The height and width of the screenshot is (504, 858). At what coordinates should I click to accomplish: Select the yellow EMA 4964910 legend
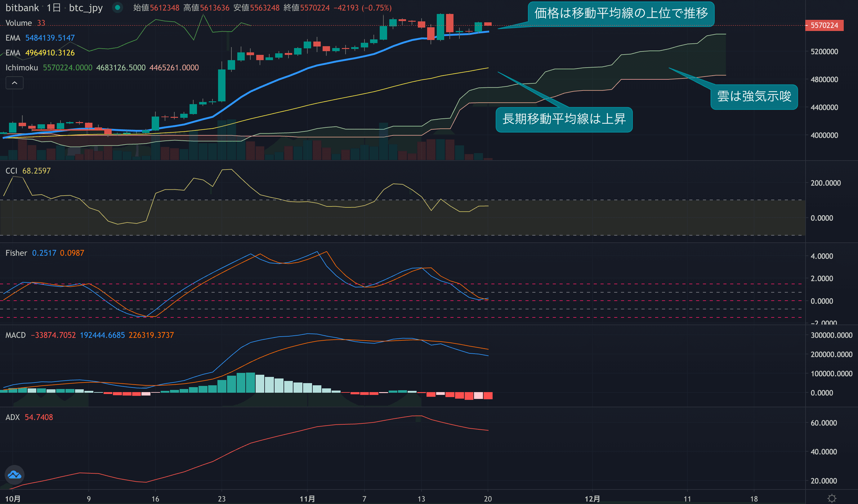[13, 53]
